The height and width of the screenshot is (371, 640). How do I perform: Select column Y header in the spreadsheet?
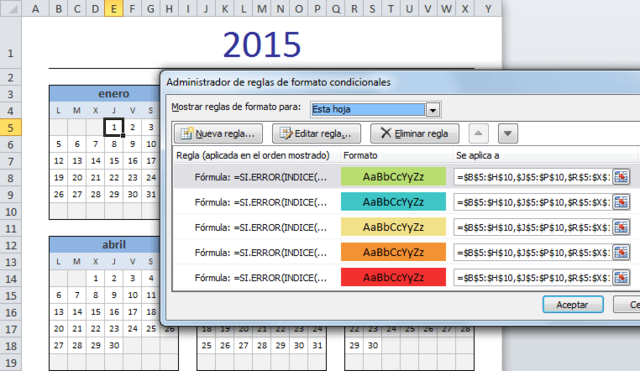(488, 9)
